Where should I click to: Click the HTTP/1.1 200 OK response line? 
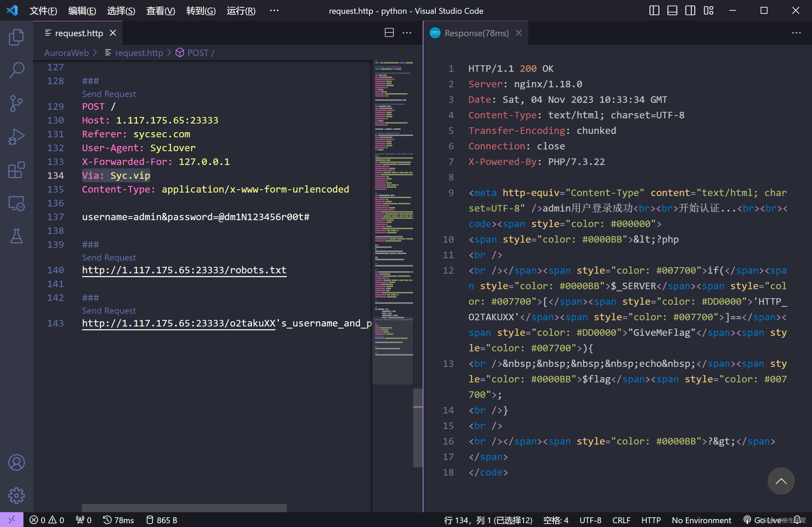pos(511,68)
